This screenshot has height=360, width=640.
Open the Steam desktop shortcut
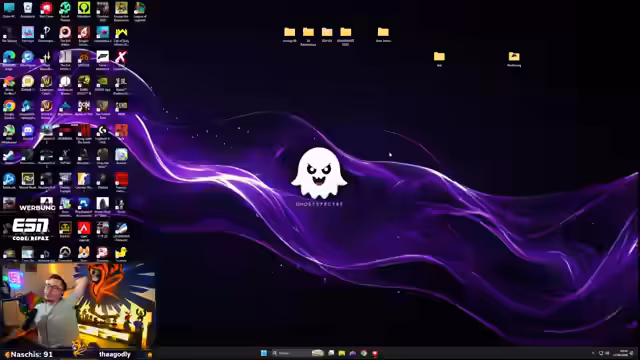(9, 157)
